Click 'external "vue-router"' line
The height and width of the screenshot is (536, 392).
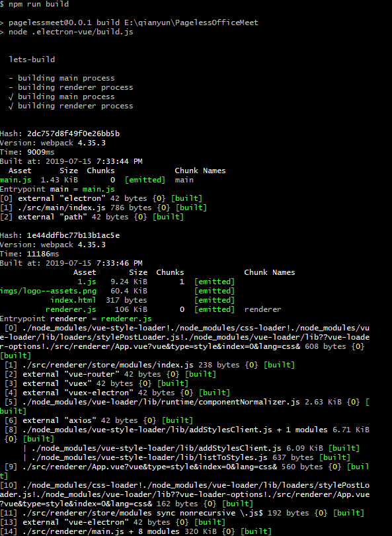[110, 374]
